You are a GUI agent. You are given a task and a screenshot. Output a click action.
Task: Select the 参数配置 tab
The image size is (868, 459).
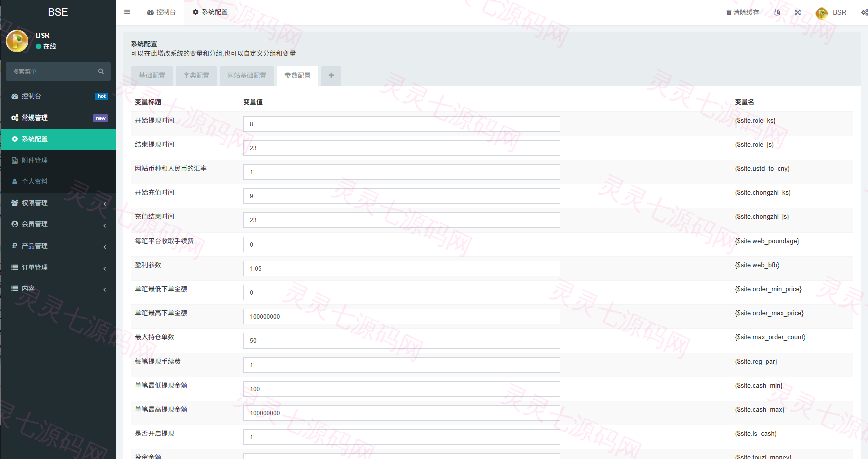[x=298, y=76]
